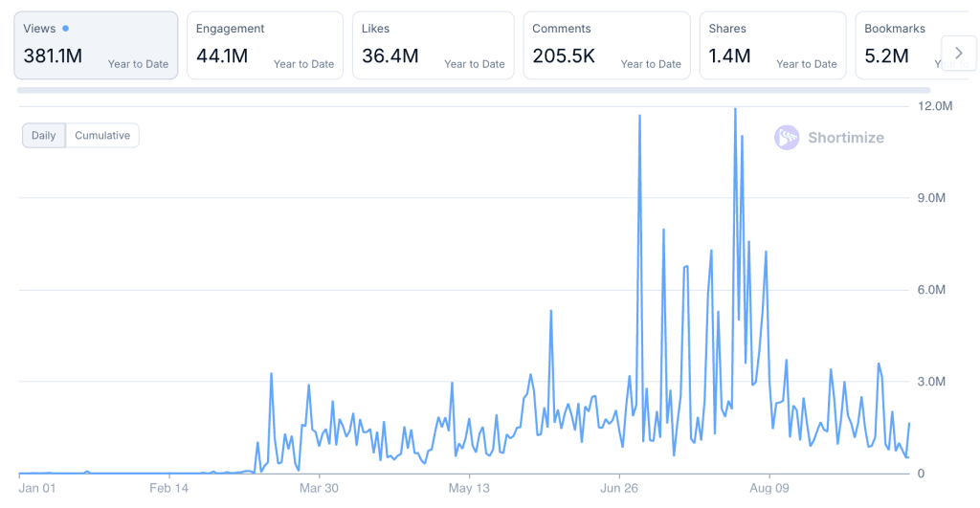Click the Shortimize watermark text
The width and height of the screenshot is (980, 508).
(x=845, y=138)
